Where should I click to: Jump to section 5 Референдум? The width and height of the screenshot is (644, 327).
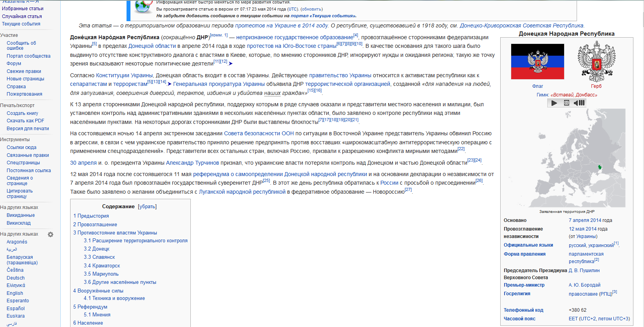90,307
